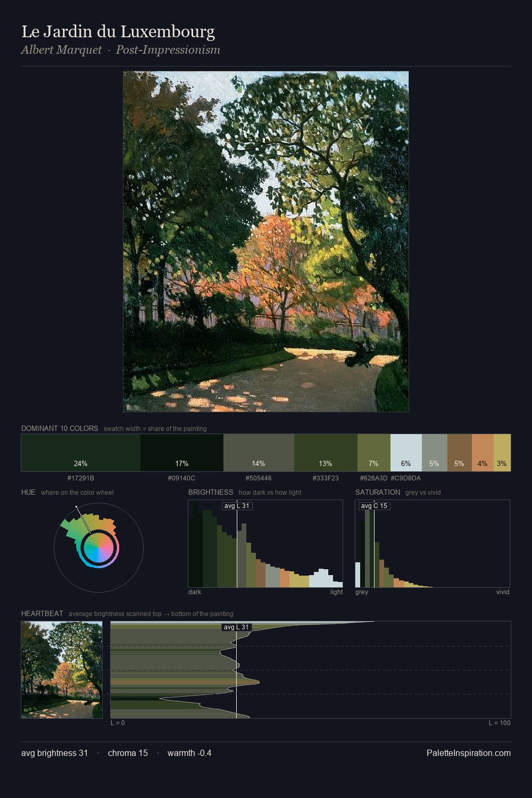Screen dimensions: 532x798
Task: Click the heartbeat brightness scan chart
Action: click(x=311, y=670)
